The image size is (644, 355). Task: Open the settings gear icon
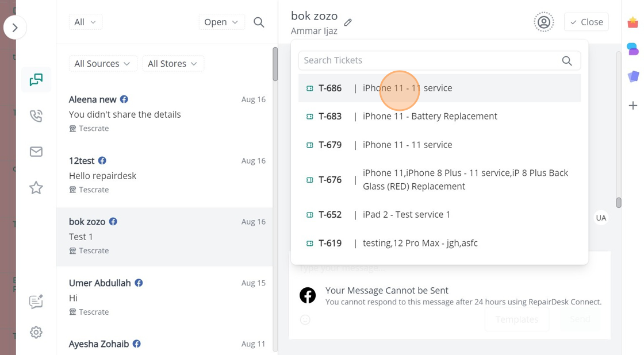36,332
